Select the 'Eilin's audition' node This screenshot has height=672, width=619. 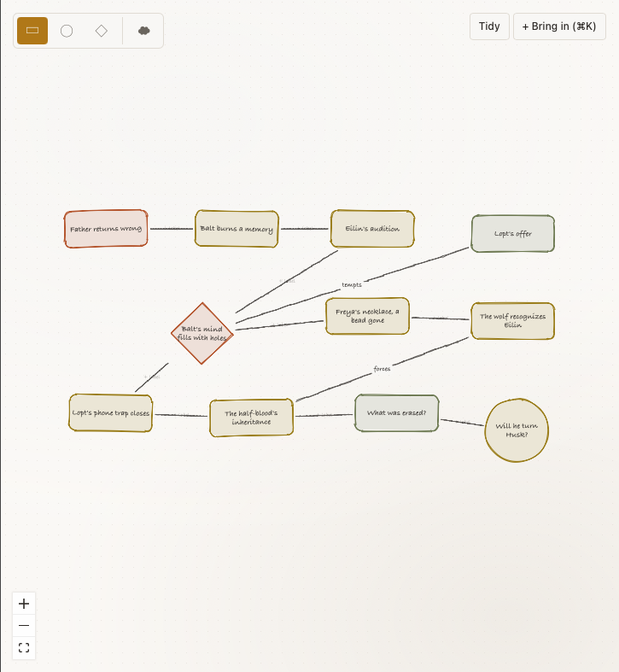pos(372,229)
